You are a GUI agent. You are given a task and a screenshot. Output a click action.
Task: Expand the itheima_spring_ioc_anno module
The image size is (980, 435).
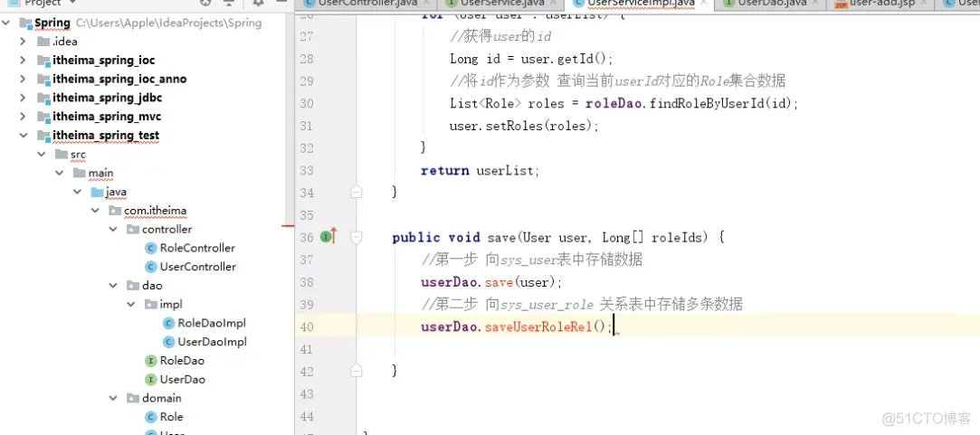[x=24, y=80]
